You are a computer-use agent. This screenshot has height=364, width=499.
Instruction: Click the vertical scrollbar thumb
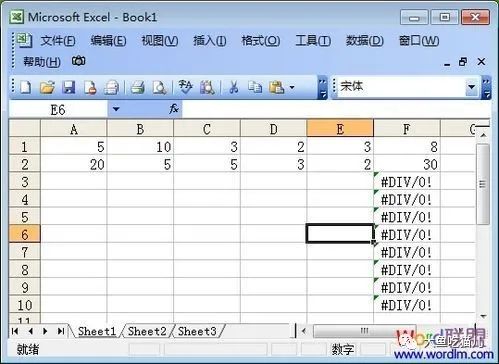coord(482,184)
